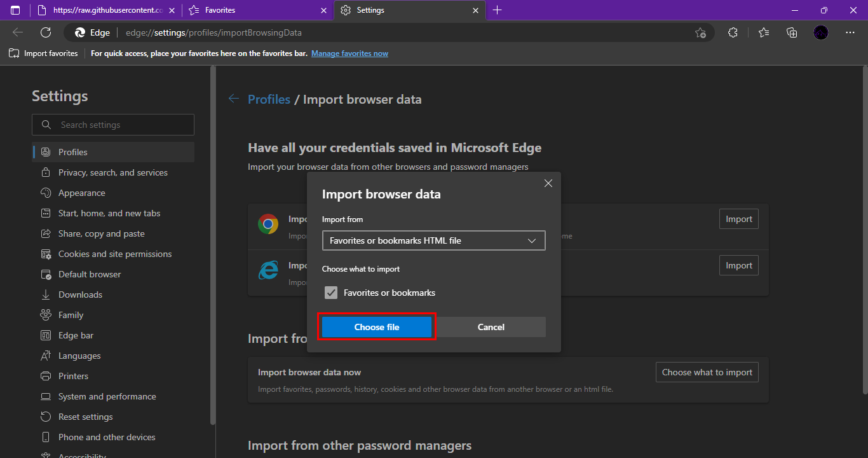
Task: Toggle the add to favorites star icon
Action: click(x=701, y=32)
